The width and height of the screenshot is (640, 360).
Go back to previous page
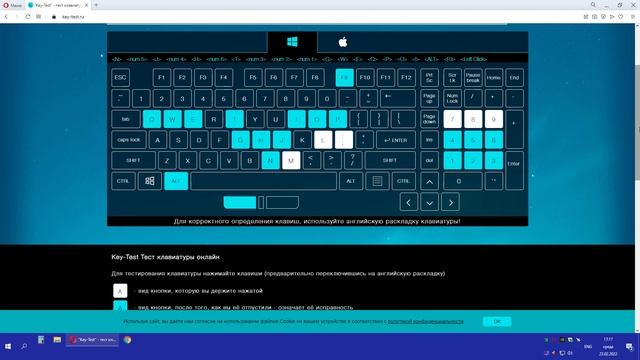pos(6,17)
